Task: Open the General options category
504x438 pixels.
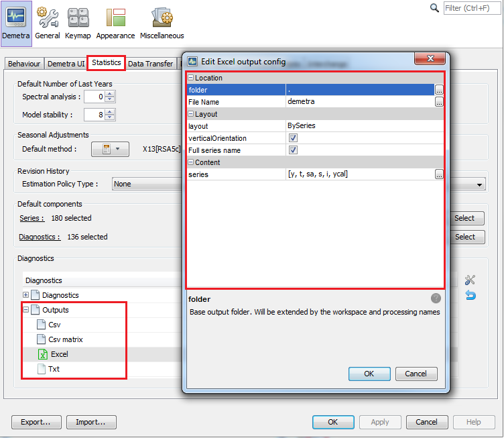Action: (x=48, y=23)
